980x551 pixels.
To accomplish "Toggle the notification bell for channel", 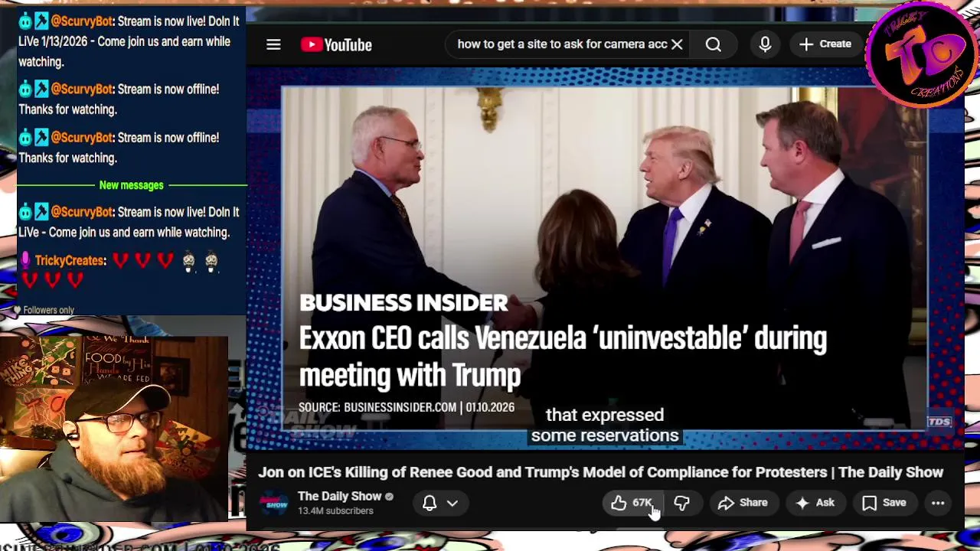I will [430, 503].
